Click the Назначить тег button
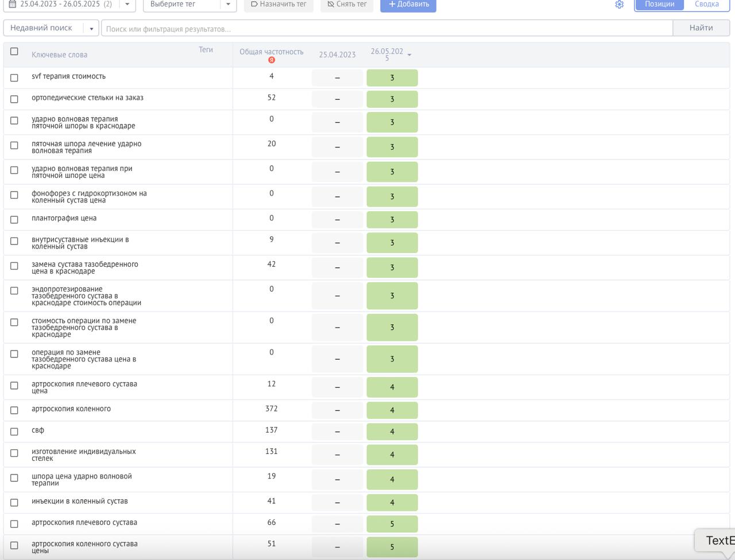The width and height of the screenshot is (735, 560). tap(278, 5)
